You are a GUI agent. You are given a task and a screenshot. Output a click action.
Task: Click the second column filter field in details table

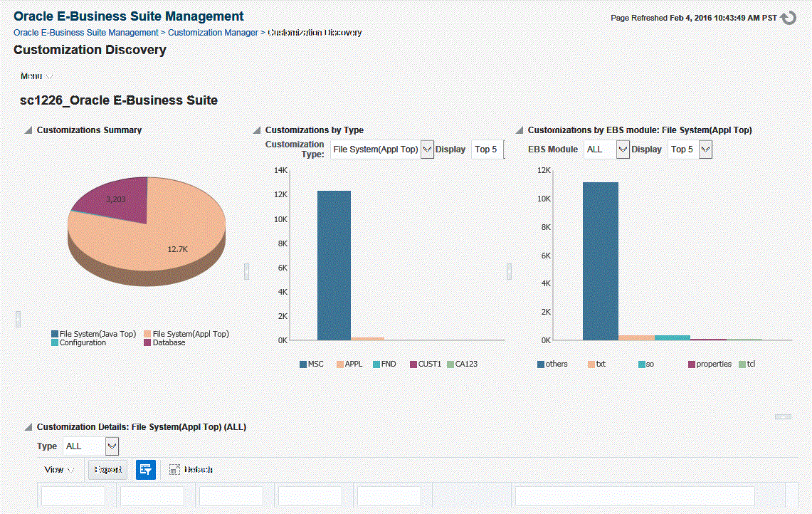pyautogui.click(x=152, y=496)
